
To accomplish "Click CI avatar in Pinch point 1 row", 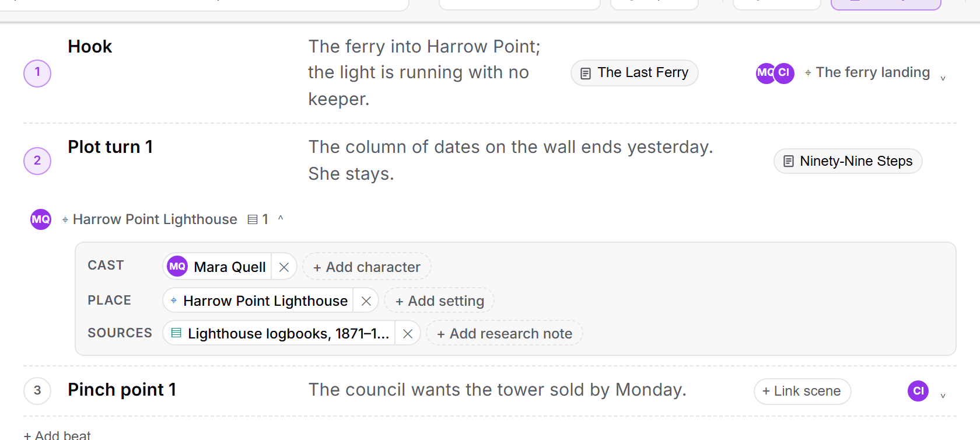I will point(918,391).
